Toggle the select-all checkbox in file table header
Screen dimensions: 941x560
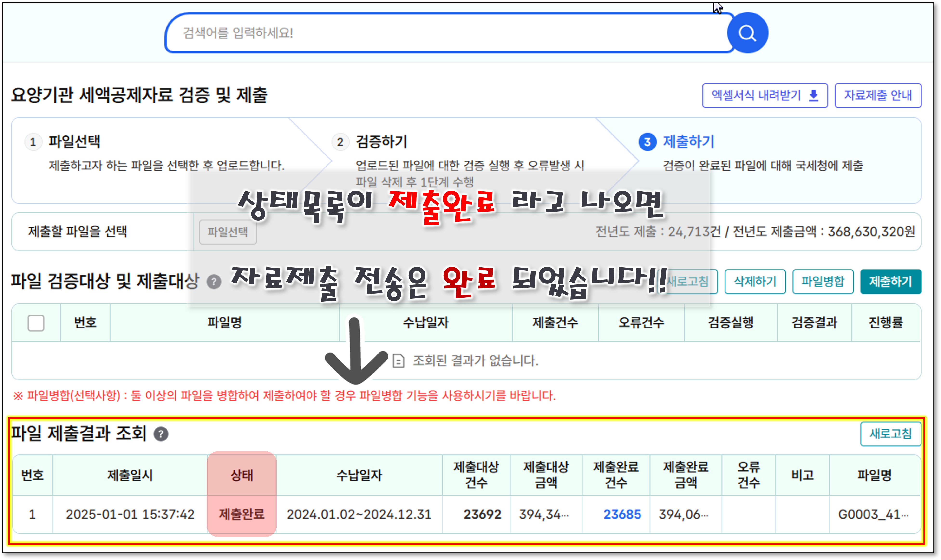(x=36, y=323)
